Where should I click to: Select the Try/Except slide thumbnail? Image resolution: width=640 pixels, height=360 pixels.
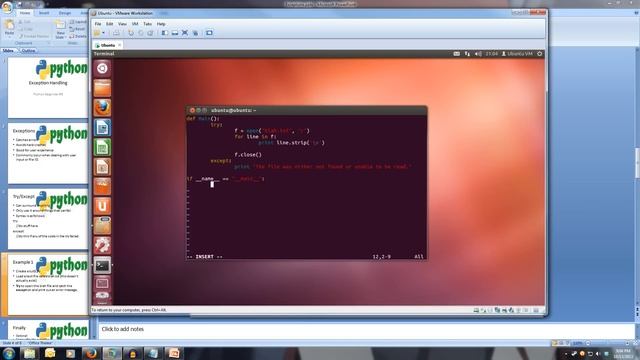coord(48,219)
